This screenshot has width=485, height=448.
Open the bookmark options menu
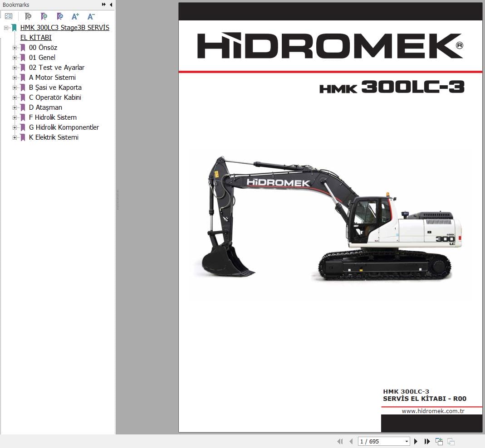click(x=9, y=16)
